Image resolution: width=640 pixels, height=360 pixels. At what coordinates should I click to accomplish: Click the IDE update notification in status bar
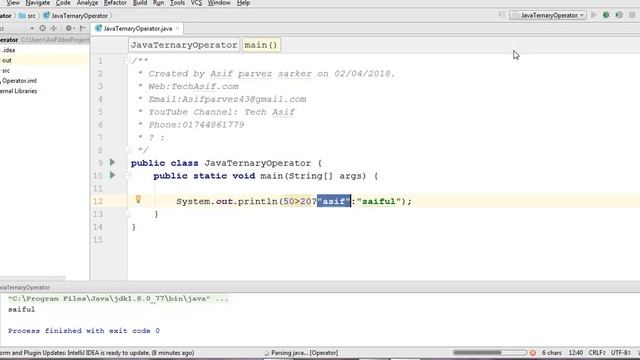pyautogui.click(x=97, y=353)
